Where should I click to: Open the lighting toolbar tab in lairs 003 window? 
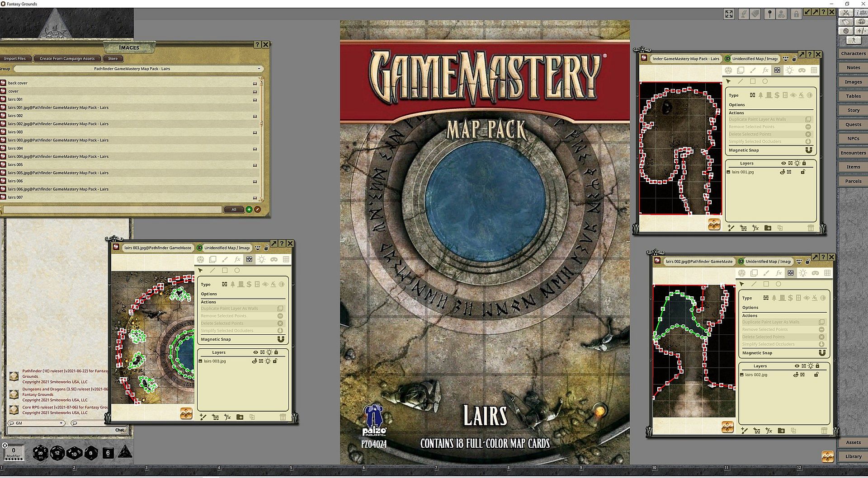(x=261, y=259)
